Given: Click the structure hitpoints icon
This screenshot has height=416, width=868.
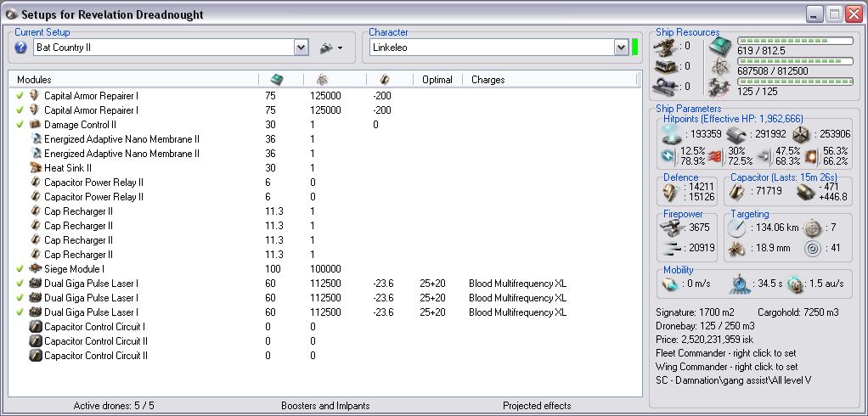Looking at the screenshot, I should pyautogui.click(x=800, y=134).
